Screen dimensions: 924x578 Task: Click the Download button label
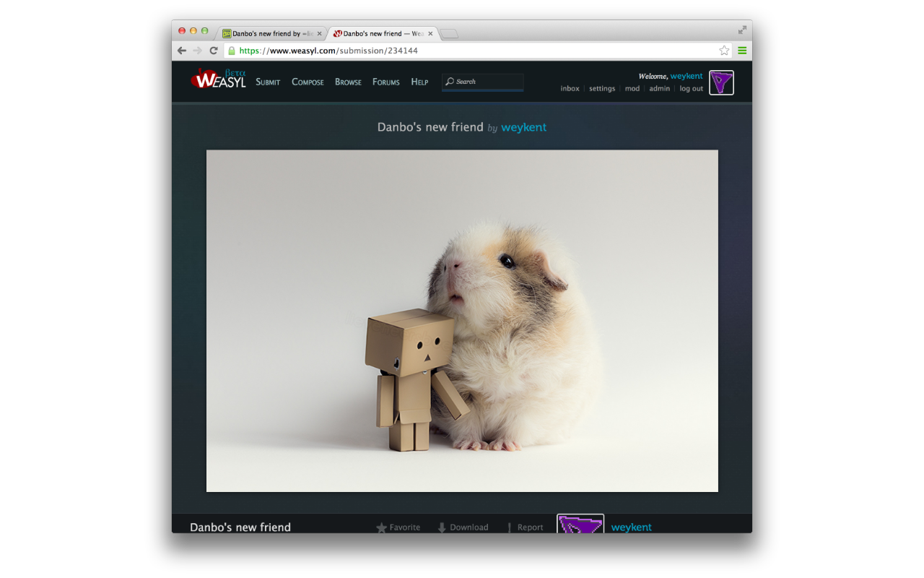[x=469, y=527]
